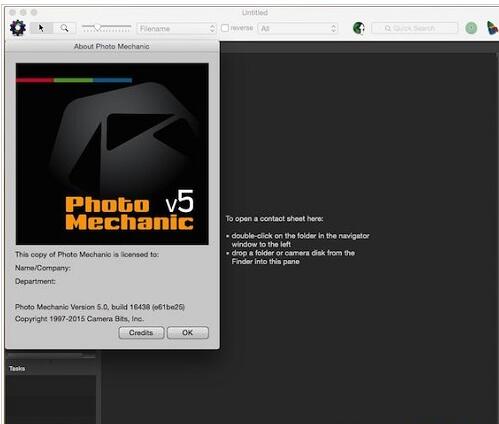Select the arrow pointer tool

[x=41, y=28]
